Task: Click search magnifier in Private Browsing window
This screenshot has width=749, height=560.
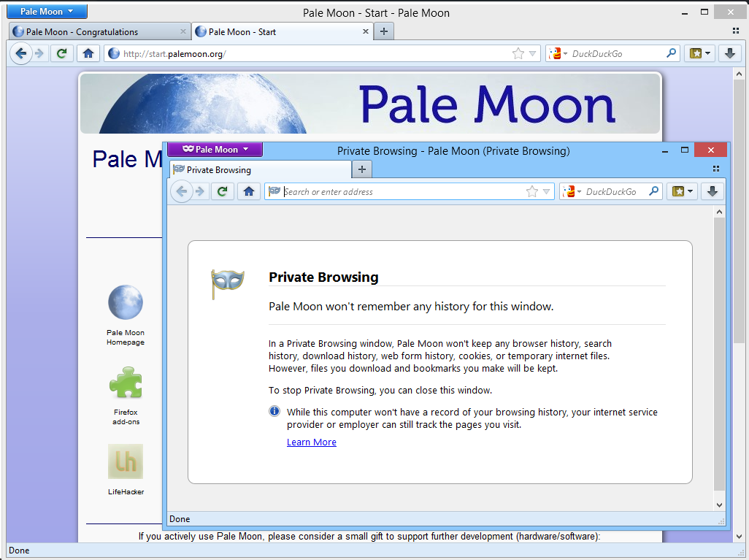Action: [654, 191]
